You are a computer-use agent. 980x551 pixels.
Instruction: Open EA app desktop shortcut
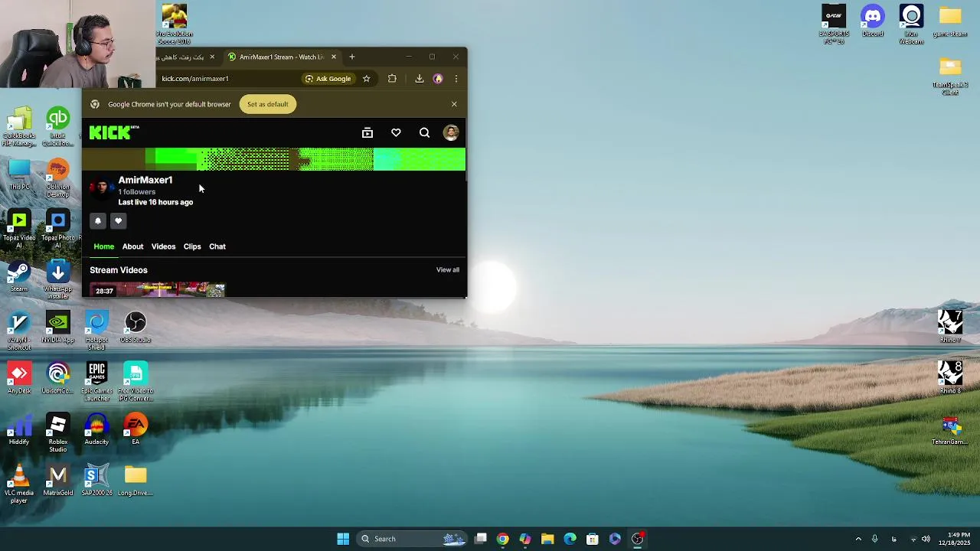[136, 429]
